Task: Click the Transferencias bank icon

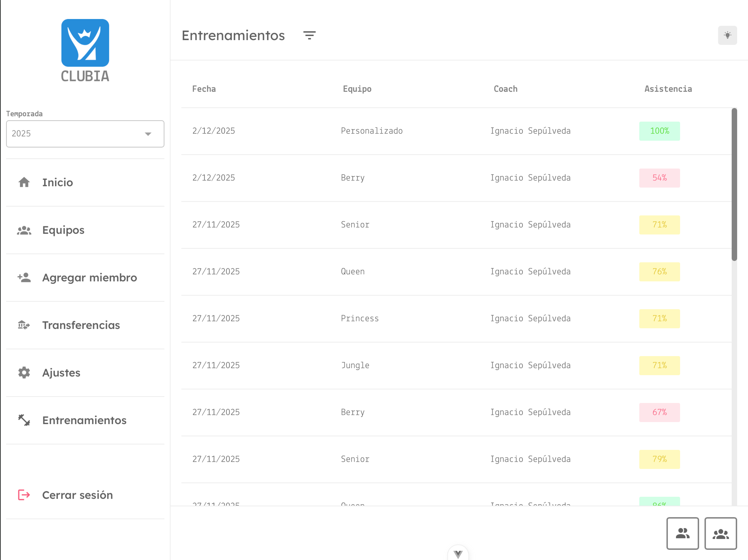Action: click(x=24, y=325)
